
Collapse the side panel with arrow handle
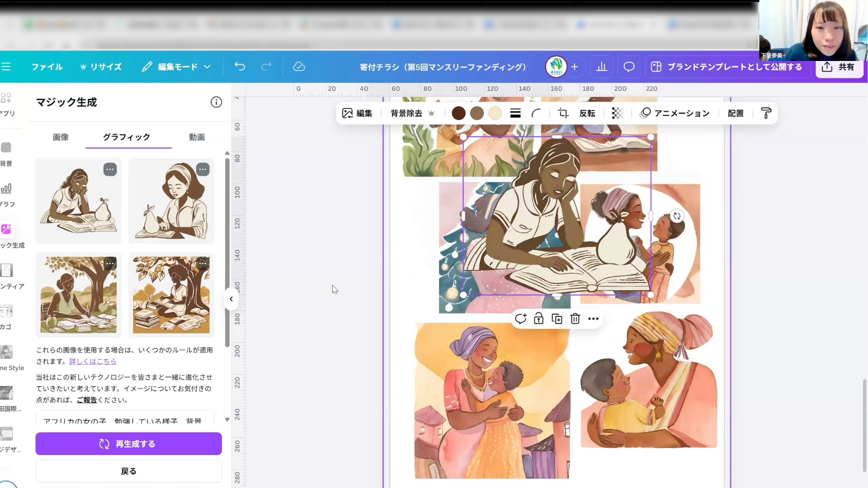click(x=231, y=299)
